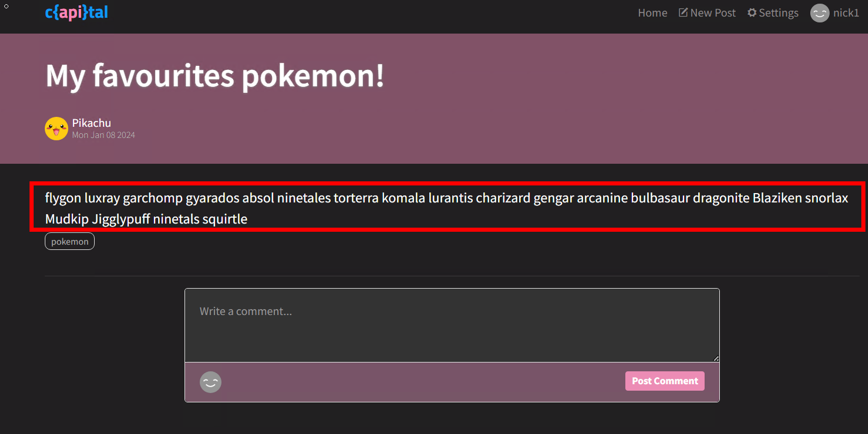868x434 pixels.
Task: Click the word bulbasaur in post body
Action: [x=660, y=198]
